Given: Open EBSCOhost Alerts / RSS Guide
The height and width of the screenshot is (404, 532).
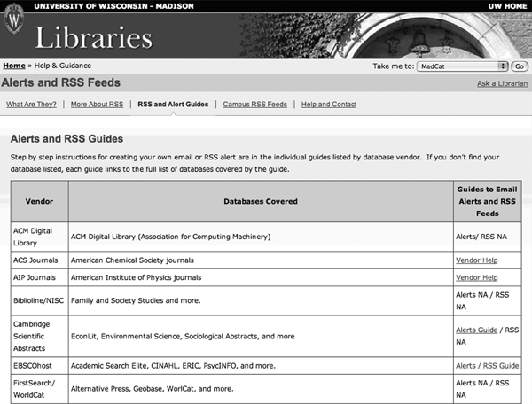Looking at the screenshot, I should click(x=487, y=365).
